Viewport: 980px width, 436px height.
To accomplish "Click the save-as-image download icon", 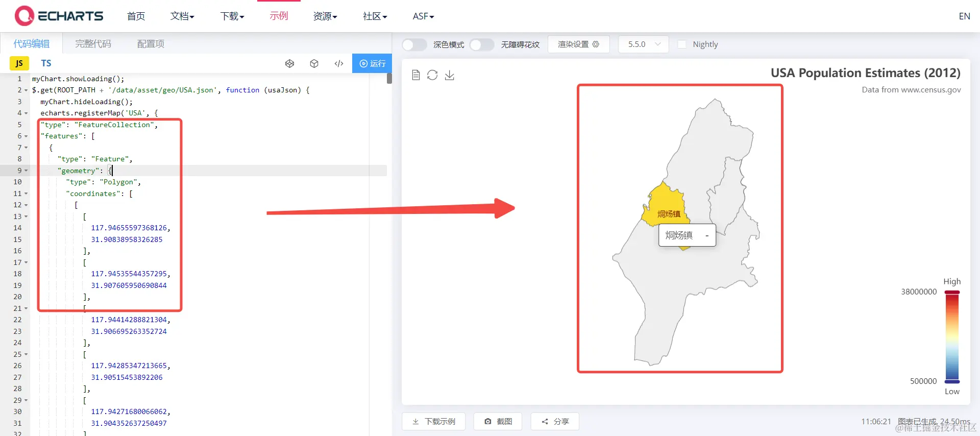I will tap(449, 75).
